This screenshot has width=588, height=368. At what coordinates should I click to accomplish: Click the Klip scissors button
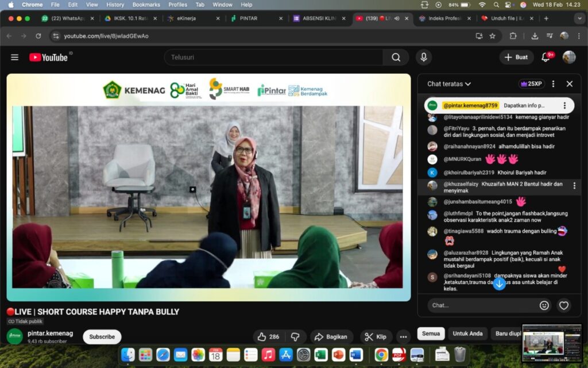point(376,337)
